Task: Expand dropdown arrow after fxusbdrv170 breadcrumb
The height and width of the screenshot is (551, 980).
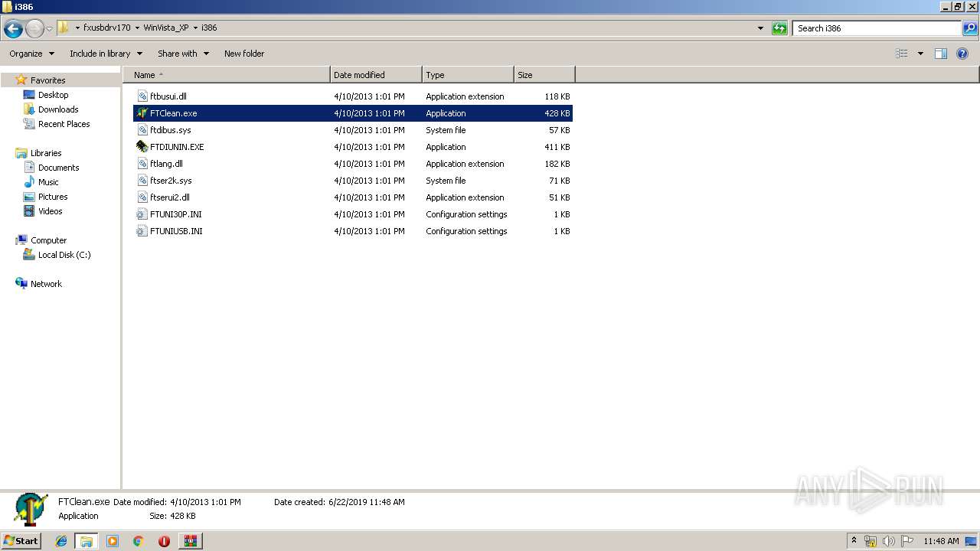Action: (137, 28)
